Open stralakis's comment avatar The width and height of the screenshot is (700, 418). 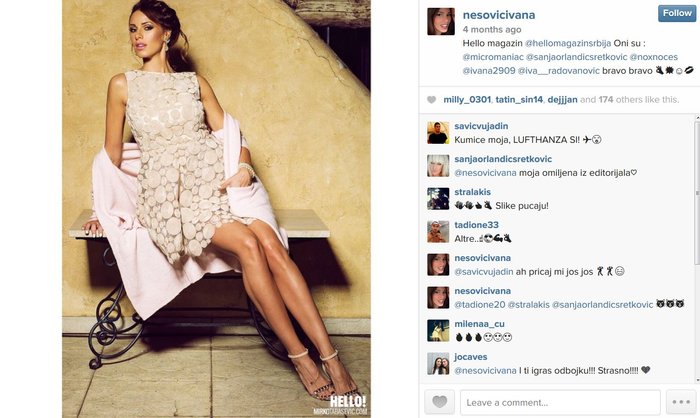pos(438,199)
